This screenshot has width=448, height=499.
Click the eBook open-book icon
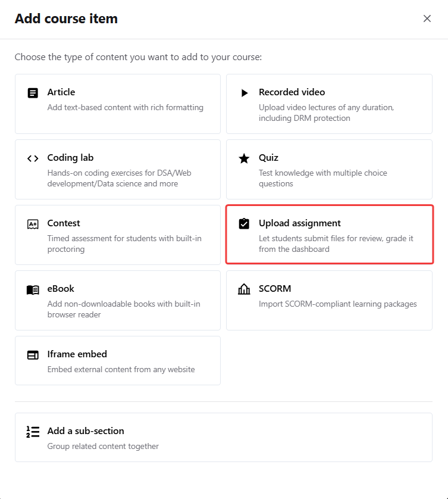click(33, 289)
